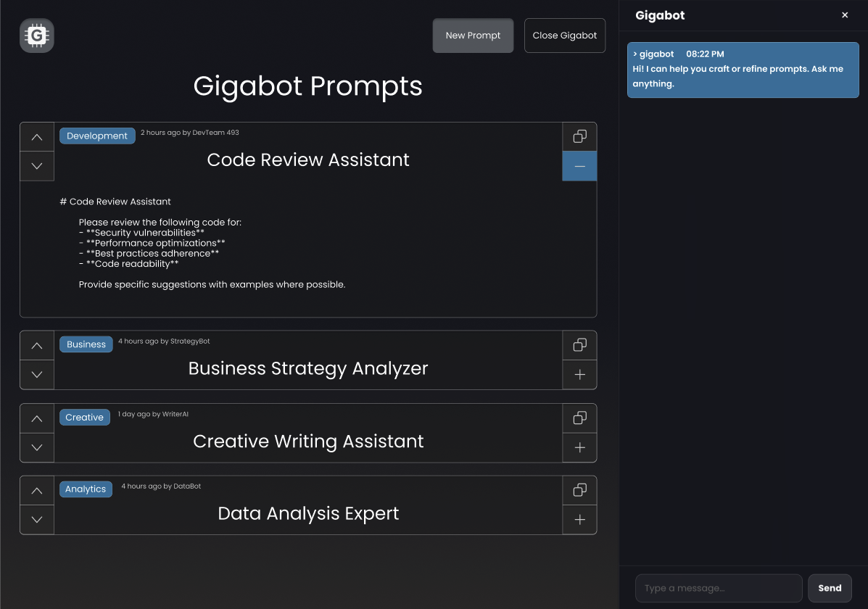868x609 pixels.
Task: Copy the Code Review Assistant prompt
Action: pos(579,136)
